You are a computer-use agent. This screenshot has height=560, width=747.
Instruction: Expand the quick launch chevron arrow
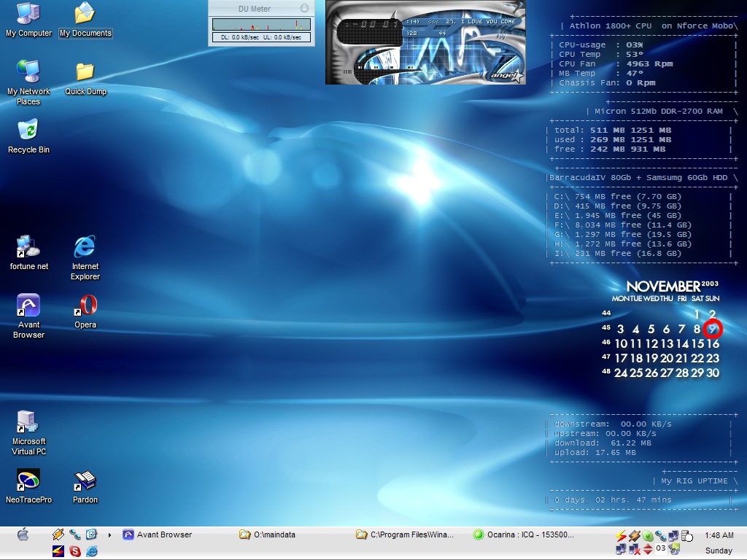pos(109,535)
